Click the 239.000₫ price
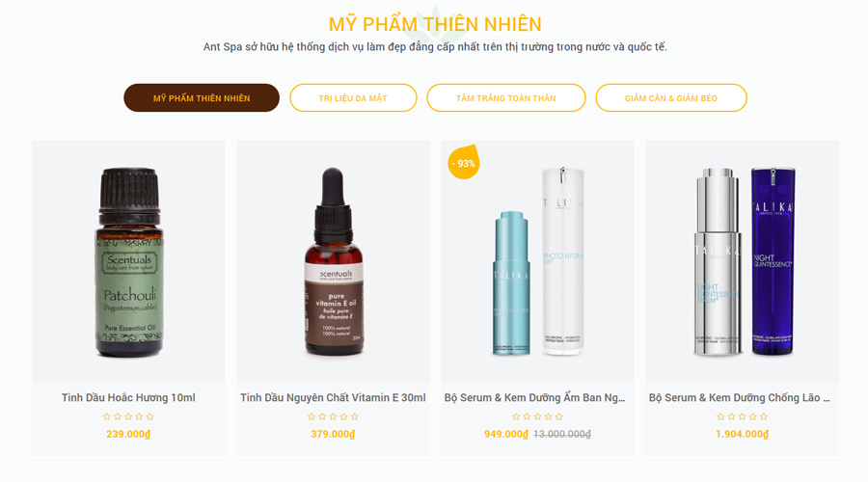The image size is (868, 482). [128, 434]
